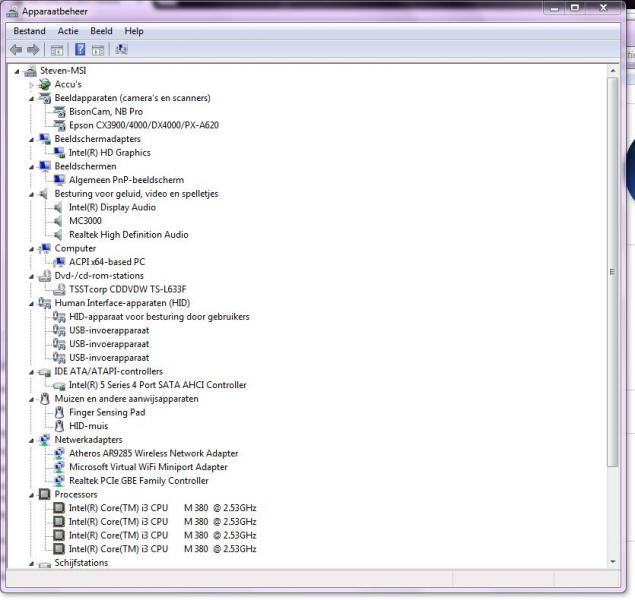Click the Intel(R) Display Audio speaker icon
The width and height of the screenshot is (635, 600).
click(59, 207)
